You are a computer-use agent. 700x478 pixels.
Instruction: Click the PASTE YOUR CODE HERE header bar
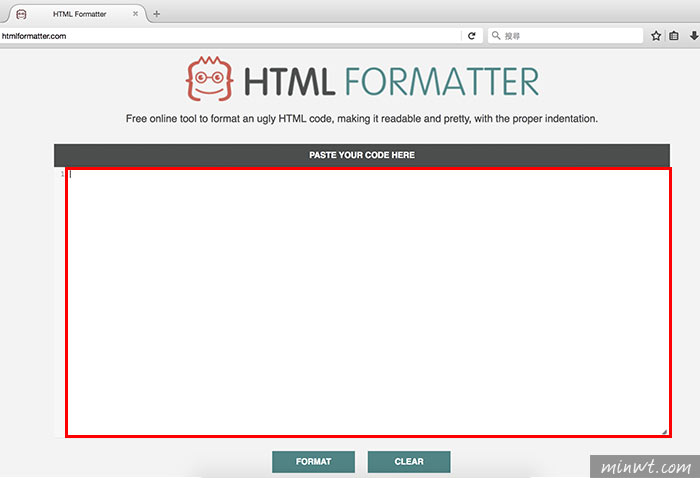[x=362, y=155]
